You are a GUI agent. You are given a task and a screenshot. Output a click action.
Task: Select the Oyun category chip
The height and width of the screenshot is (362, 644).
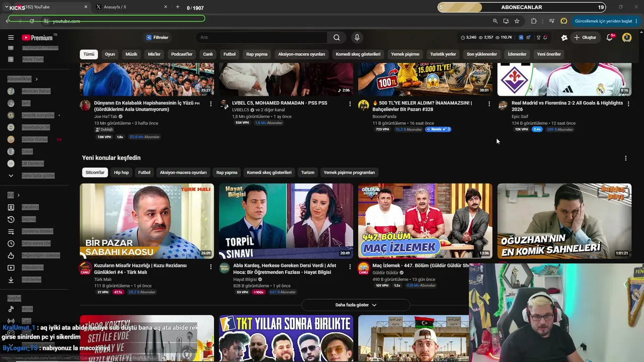[110, 54]
